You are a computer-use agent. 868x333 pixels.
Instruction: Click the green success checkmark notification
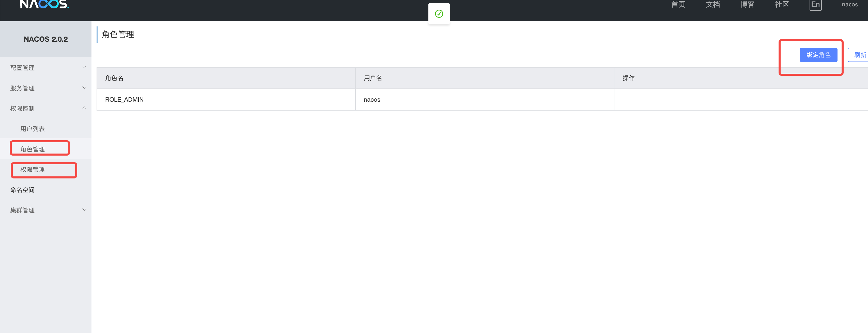439,14
